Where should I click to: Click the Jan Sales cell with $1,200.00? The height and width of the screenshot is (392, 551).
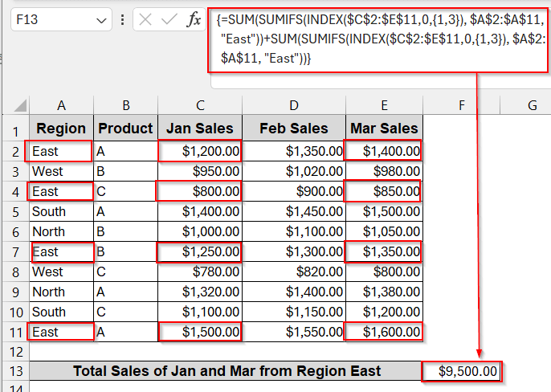point(199,151)
